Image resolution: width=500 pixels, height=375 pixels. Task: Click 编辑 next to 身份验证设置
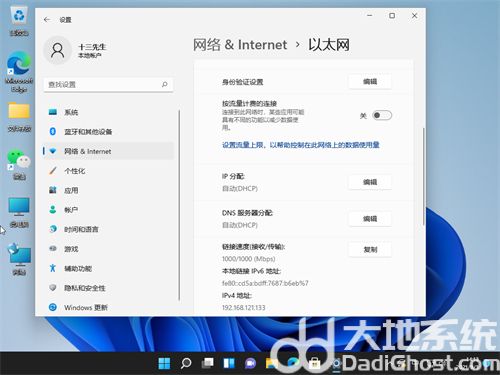click(x=370, y=82)
